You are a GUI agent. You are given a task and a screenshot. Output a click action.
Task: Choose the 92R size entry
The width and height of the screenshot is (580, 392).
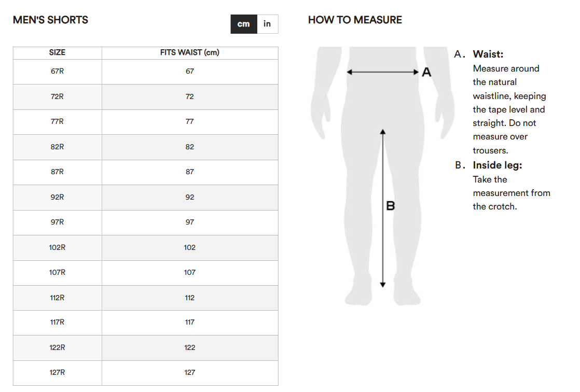click(x=57, y=197)
